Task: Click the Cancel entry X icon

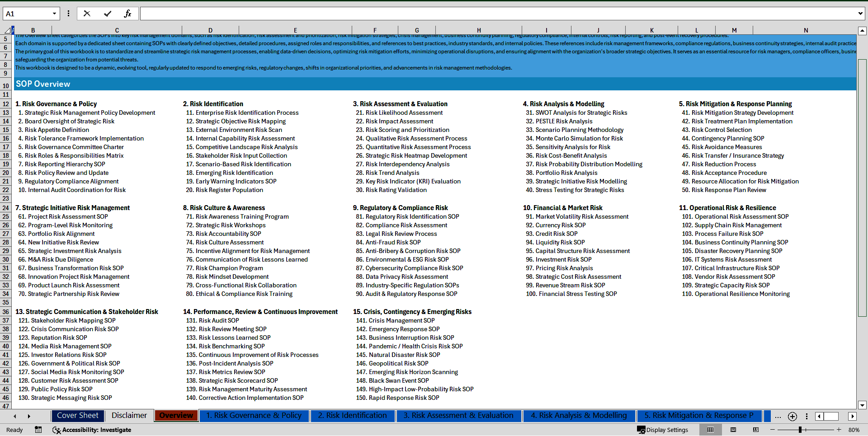Action: [87, 14]
